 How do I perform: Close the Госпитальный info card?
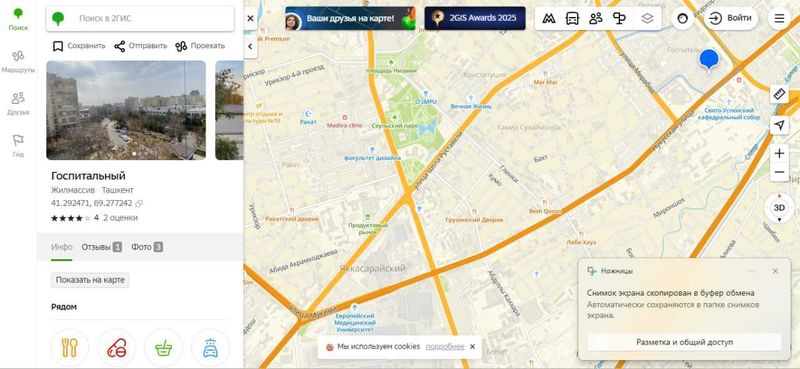[250, 18]
